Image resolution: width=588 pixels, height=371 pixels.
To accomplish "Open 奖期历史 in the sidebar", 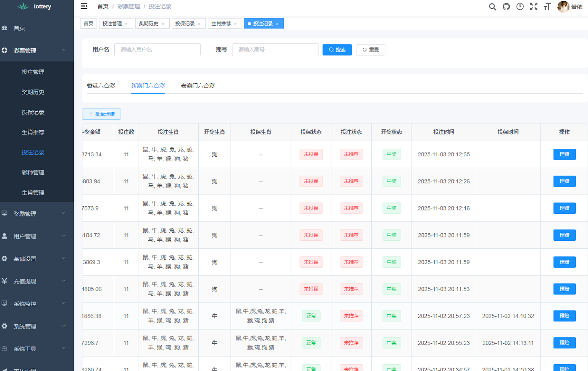I will click(33, 92).
